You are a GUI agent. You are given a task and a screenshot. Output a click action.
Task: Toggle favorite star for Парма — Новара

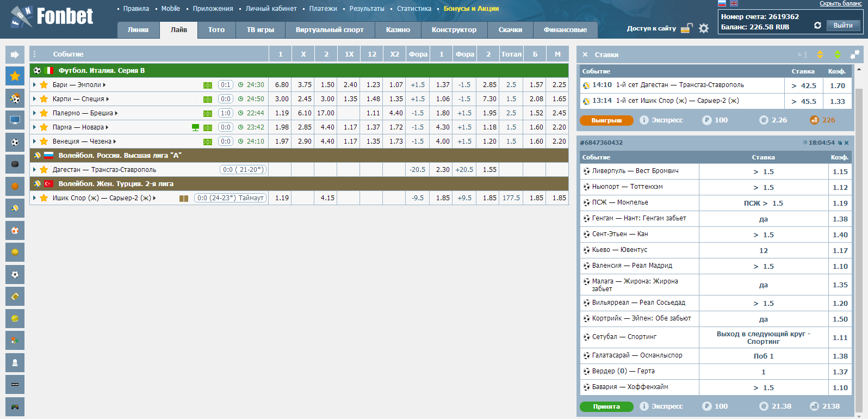click(44, 127)
